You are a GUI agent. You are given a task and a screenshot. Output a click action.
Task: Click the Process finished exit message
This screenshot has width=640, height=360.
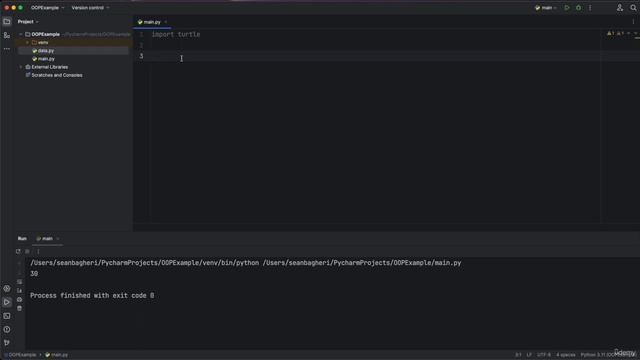(x=92, y=296)
